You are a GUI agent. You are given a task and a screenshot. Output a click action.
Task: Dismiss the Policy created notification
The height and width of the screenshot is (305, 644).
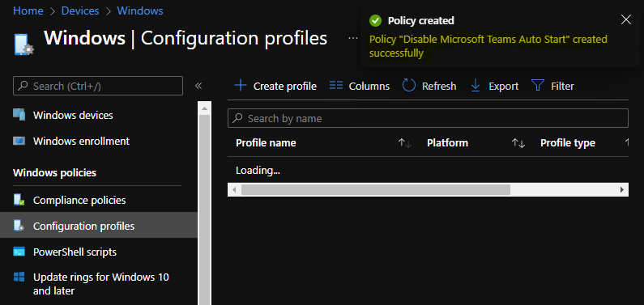(x=626, y=19)
